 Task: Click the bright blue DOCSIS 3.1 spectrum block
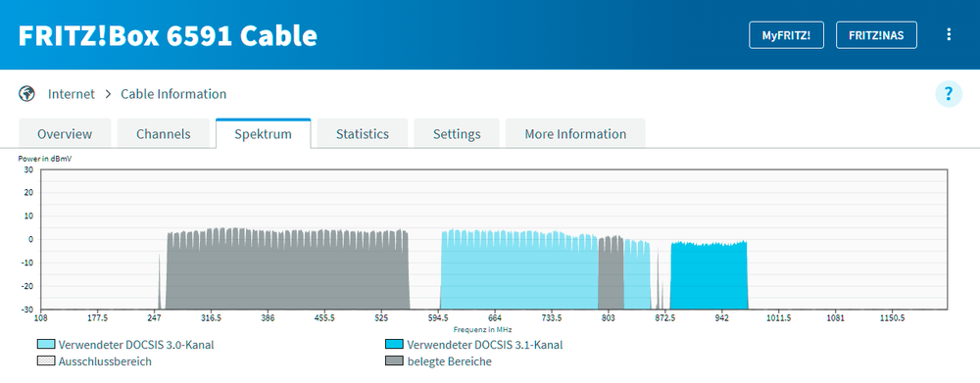point(709,275)
